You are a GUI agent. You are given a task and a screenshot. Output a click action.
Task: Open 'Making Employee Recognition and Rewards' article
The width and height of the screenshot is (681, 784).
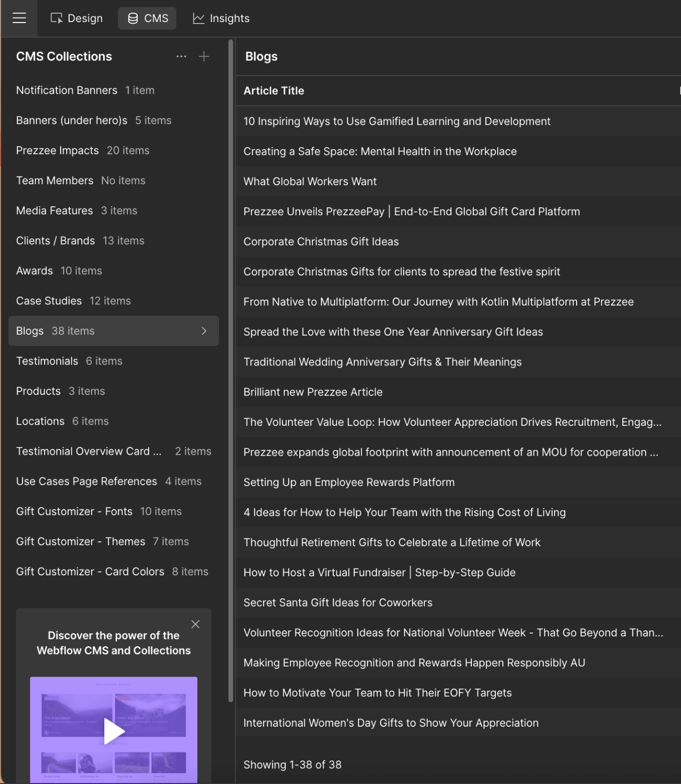tap(459, 663)
